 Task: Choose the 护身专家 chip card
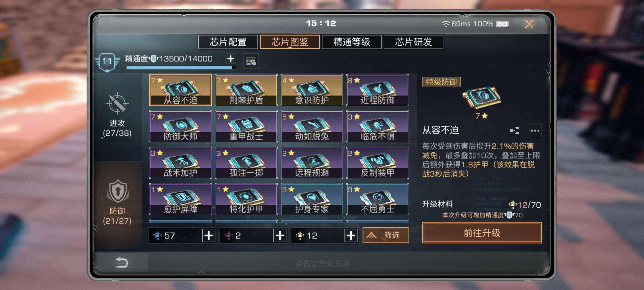point(312,199)
